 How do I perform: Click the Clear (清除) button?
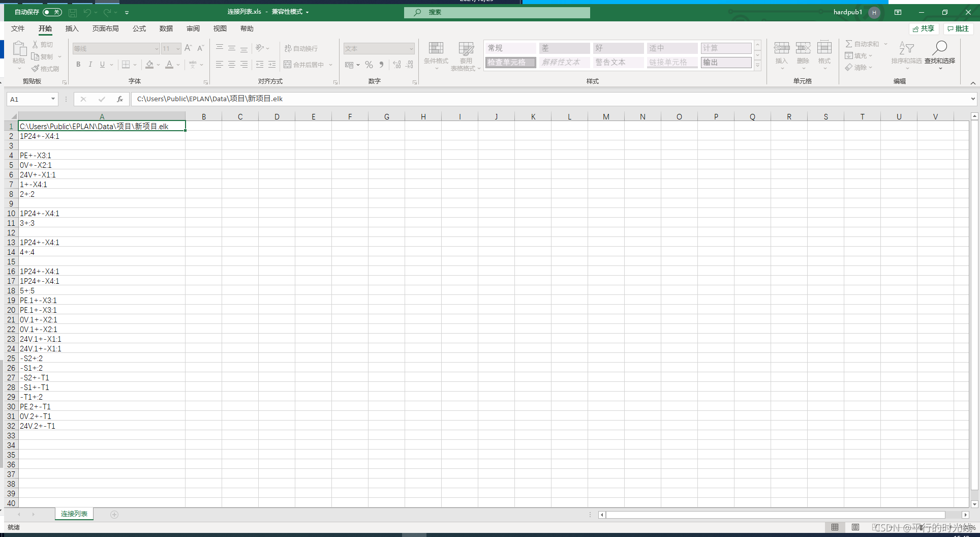859,68
